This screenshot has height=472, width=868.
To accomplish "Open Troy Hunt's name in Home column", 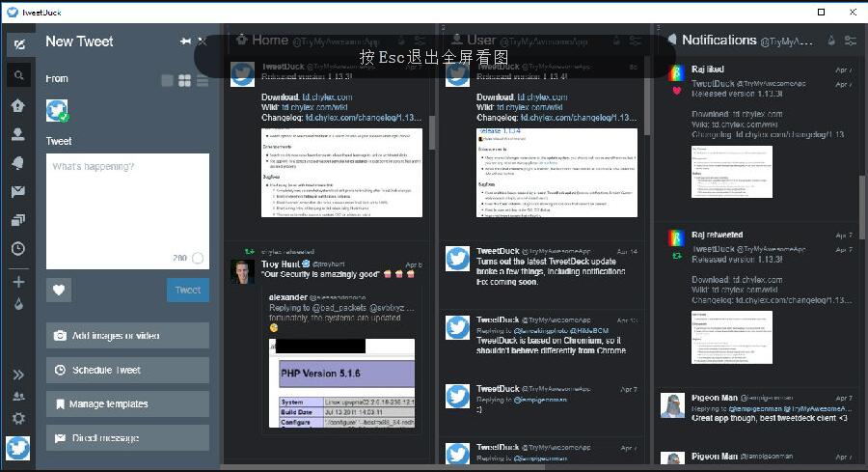I will point(280,264).
